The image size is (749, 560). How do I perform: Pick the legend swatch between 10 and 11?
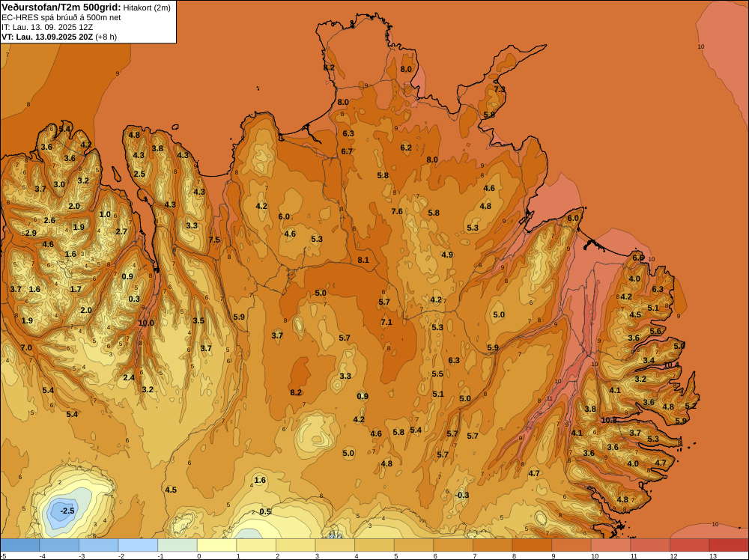click(x=610, y=545)
